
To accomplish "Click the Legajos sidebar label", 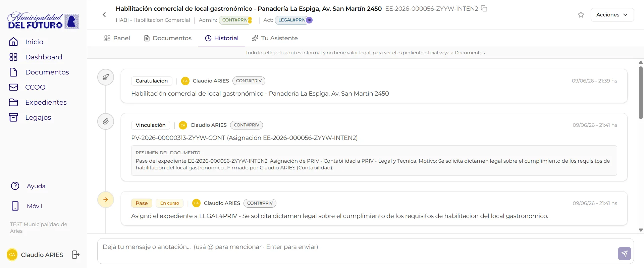I will click(x=38, y=117).
